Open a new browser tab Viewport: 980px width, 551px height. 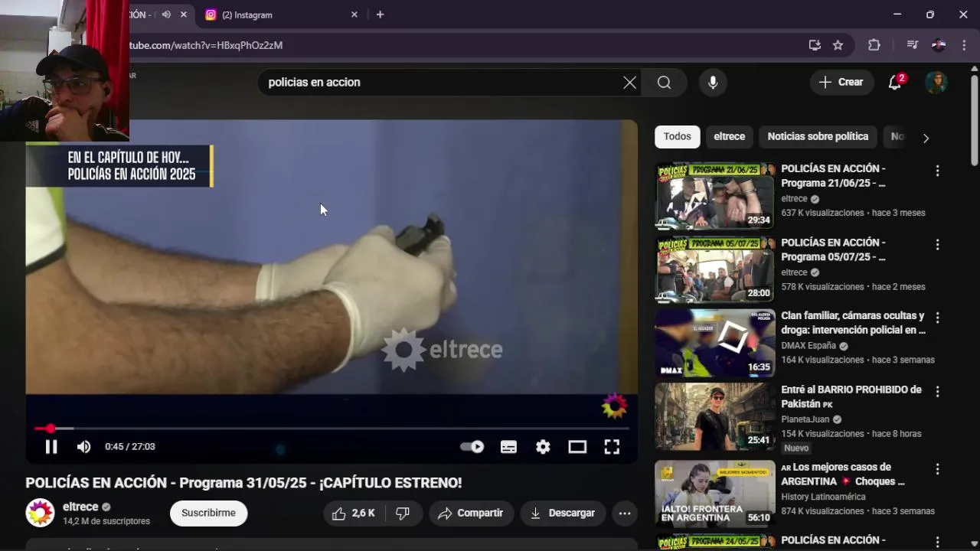pyautogui.click(x=380, y=15)
